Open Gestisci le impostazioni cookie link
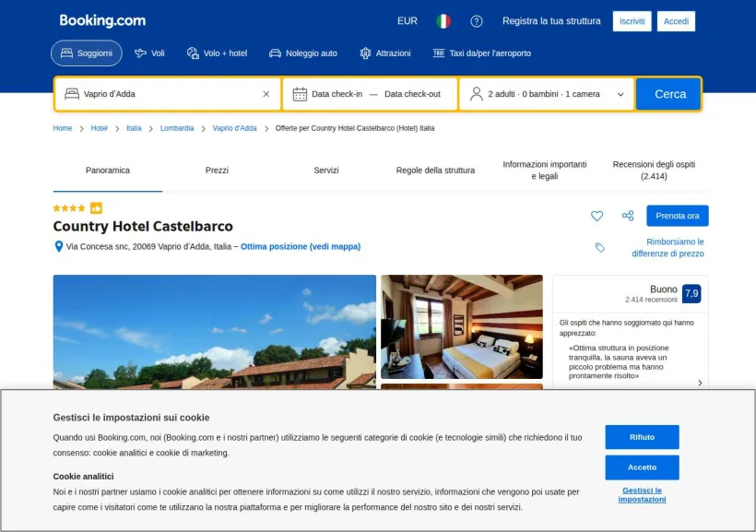756x532 pixels. coord(643,495)
